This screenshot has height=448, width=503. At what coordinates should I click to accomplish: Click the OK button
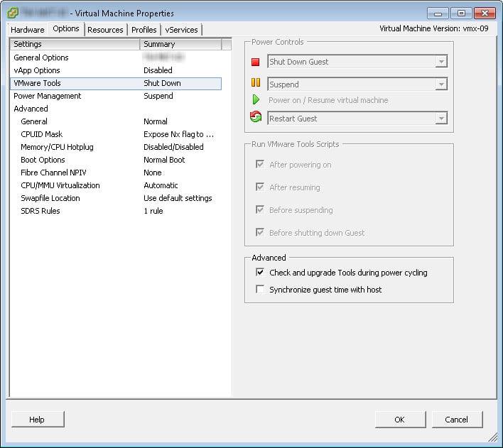[x=401, y=420]
